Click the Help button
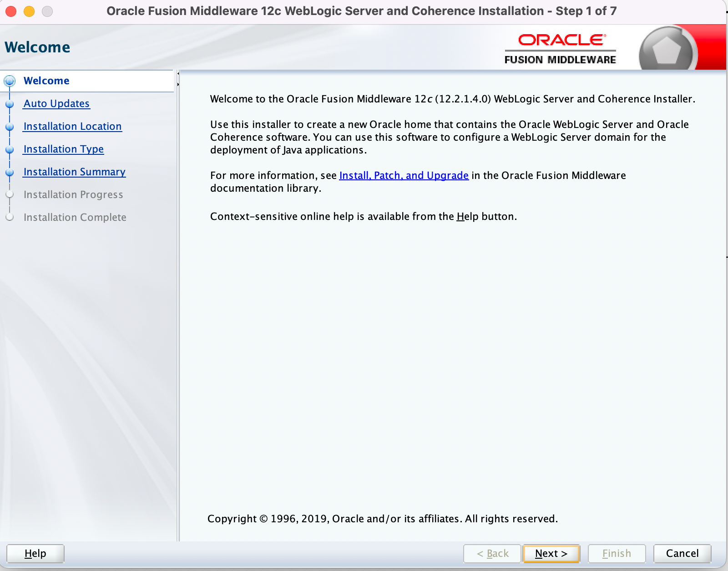Viewport: 728px width, 571px height. (35, 554)
